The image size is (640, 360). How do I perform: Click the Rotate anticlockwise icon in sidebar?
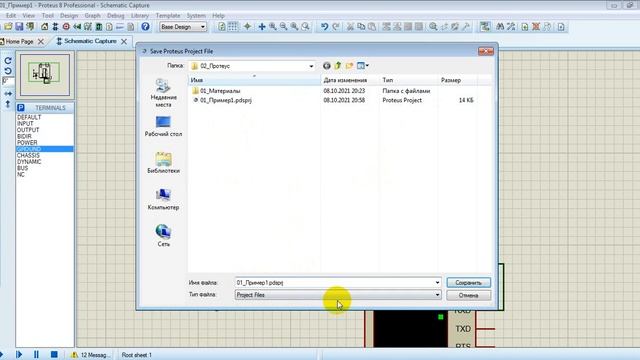(x=8, y=71)
